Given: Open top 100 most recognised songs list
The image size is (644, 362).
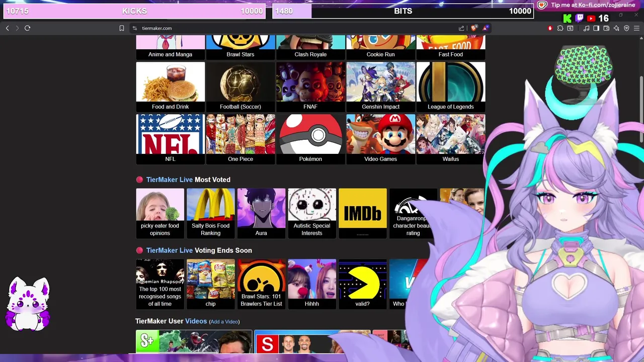Looking at the screenshot, I should [x=160, y=284].
